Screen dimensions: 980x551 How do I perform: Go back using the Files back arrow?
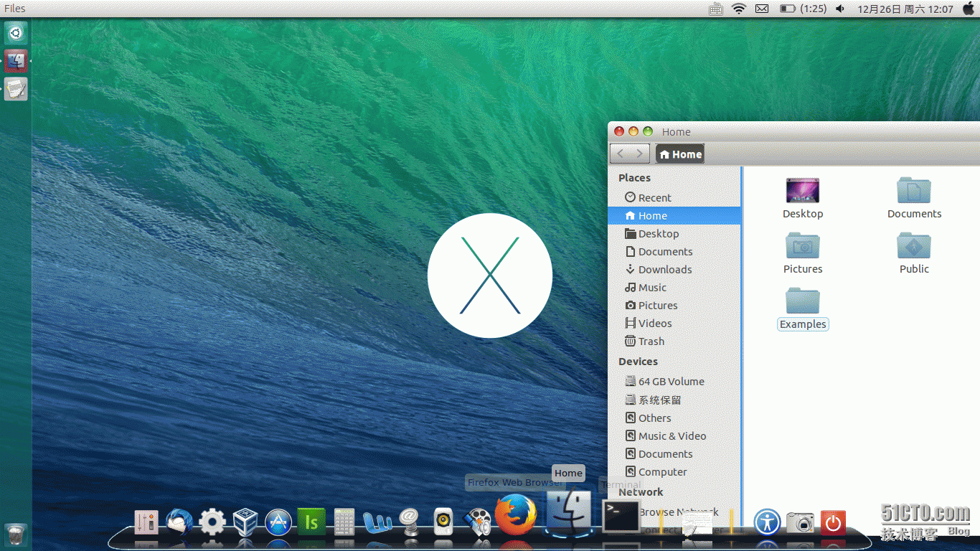pos(621,154)
